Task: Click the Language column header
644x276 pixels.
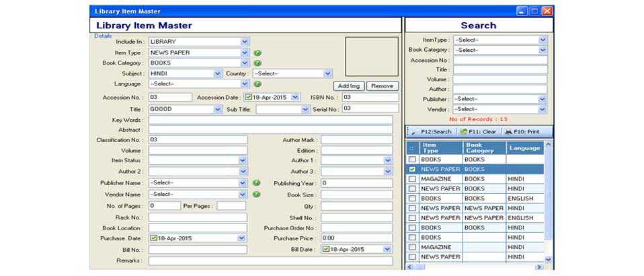Action: click(524, 147)
